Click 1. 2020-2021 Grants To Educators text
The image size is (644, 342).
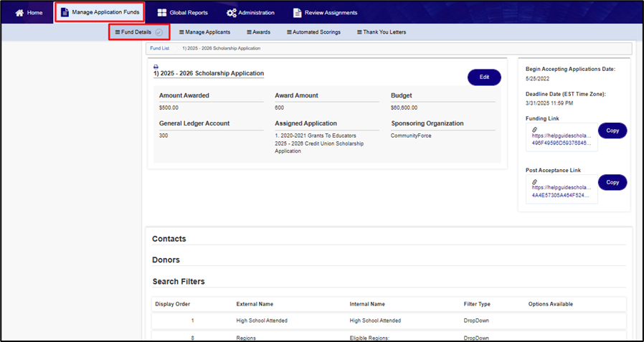coord(316,136)
